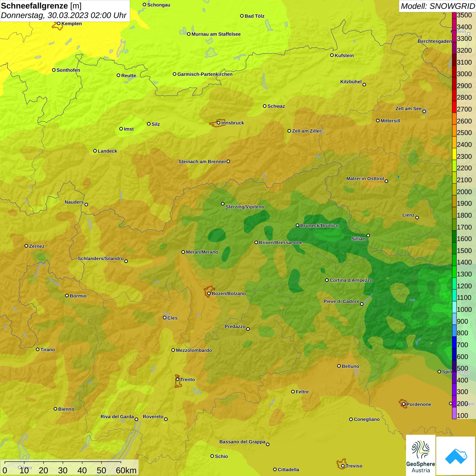This screenshot has height=476, width=476.
Task: Click the Sillian city marker circle
Action: (x=368, y=235)
